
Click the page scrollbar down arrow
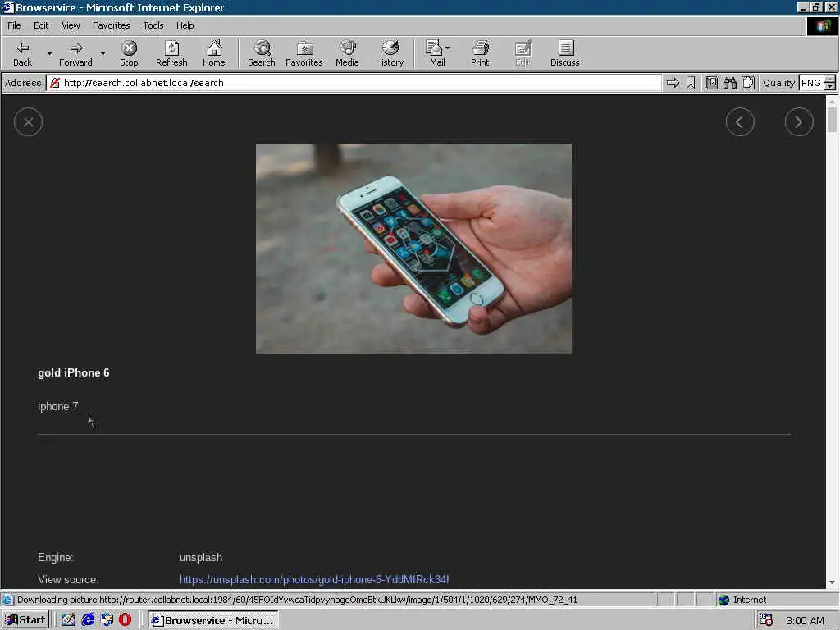point(832,582)
